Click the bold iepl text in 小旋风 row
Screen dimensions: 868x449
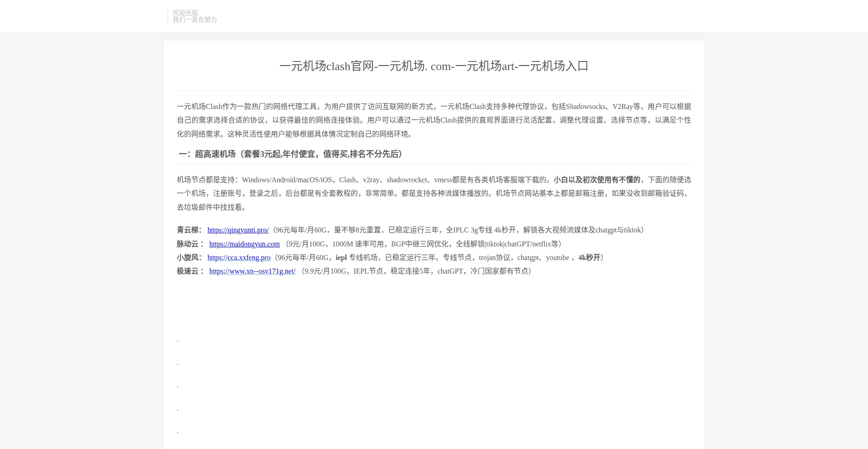(x=341, y=258)
